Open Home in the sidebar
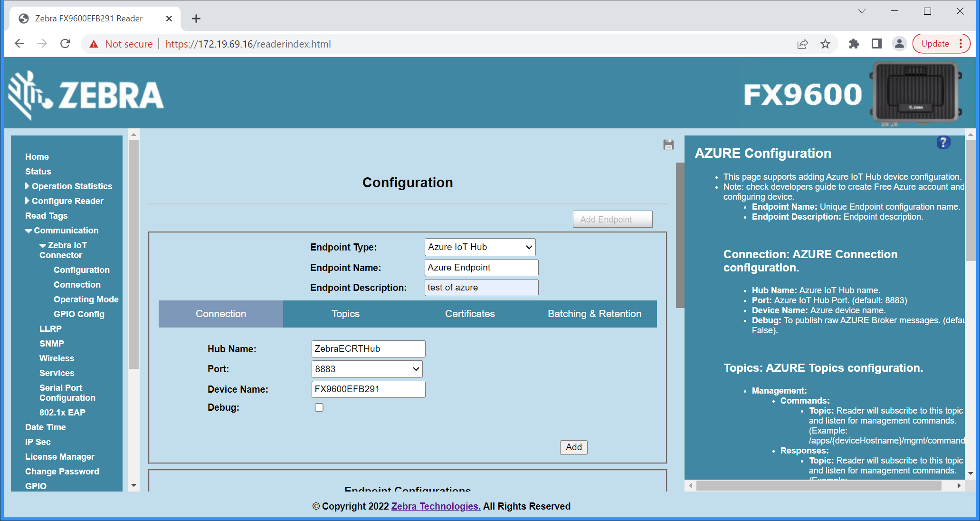This screenshot has width=980, height=521. click(x=37, y=157)
